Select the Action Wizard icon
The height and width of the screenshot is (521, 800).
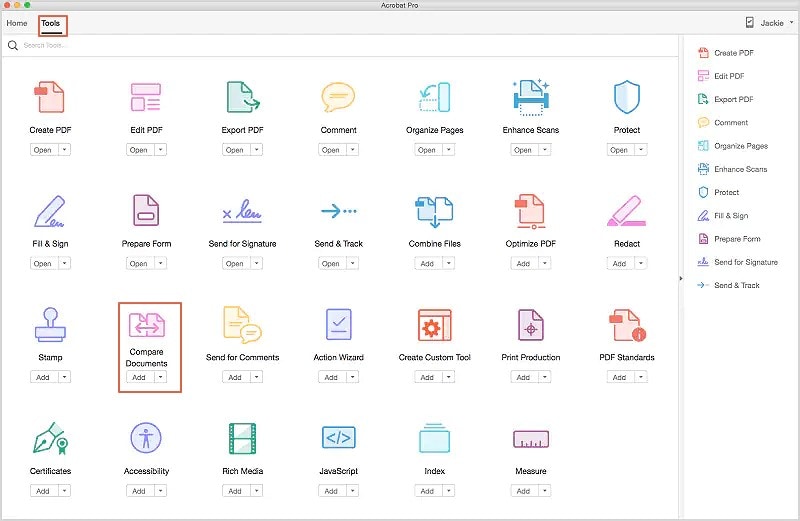338,325
